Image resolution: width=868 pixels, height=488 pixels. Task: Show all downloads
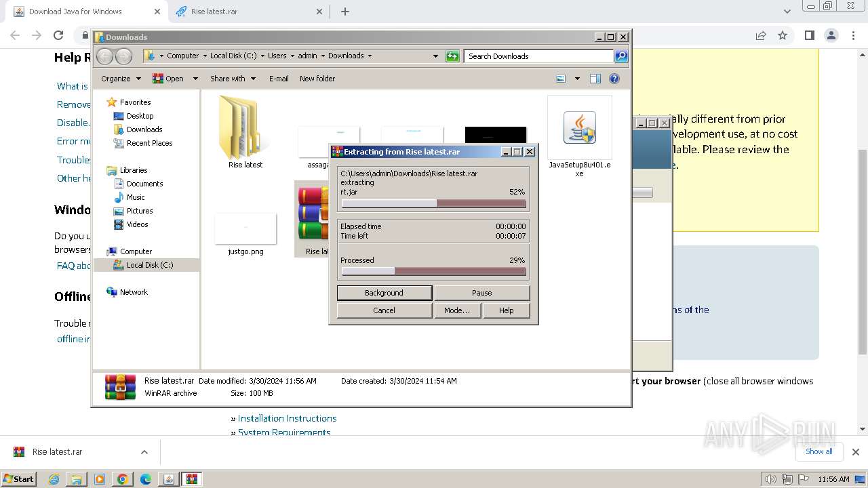tap(818, 451)
